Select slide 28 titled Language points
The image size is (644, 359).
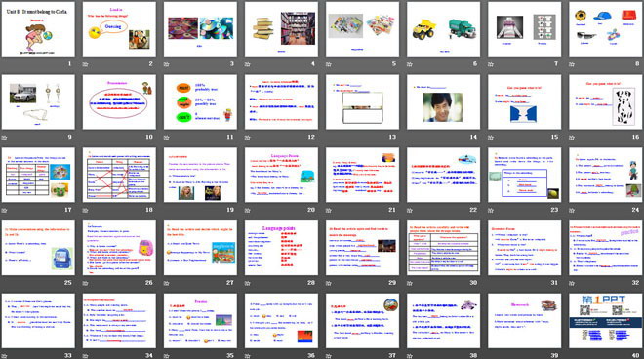(x=281, y=248)
